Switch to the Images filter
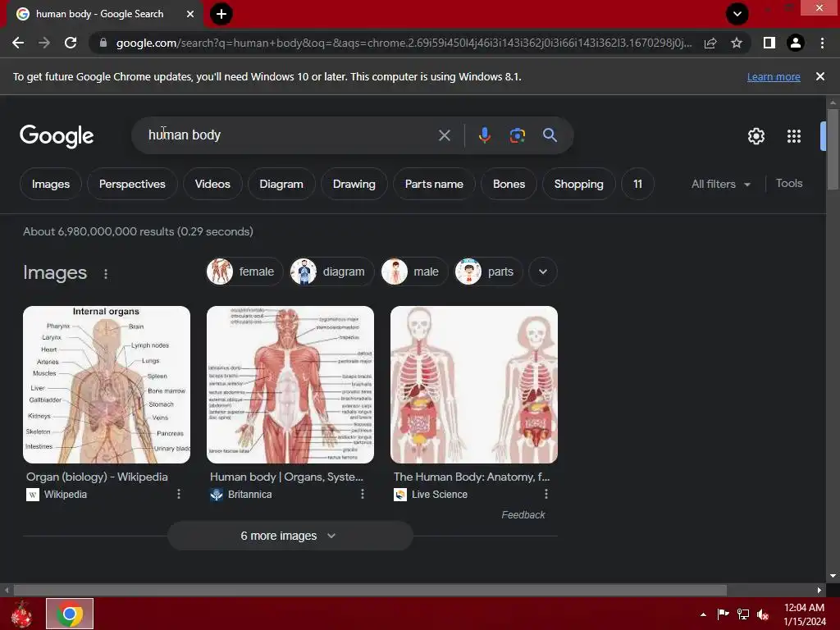This screenshot has height=630, width=840. [51, 184]
